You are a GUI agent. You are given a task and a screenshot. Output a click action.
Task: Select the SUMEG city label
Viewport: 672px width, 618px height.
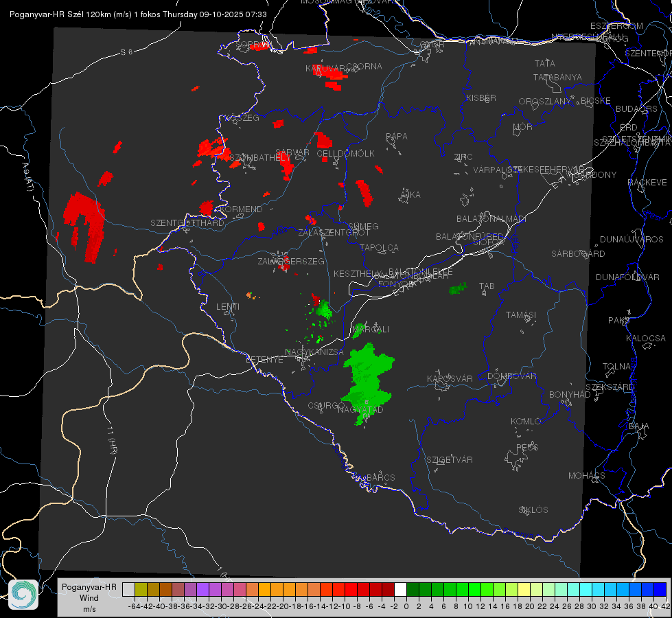pyautogui.click(x=363, y=226)
